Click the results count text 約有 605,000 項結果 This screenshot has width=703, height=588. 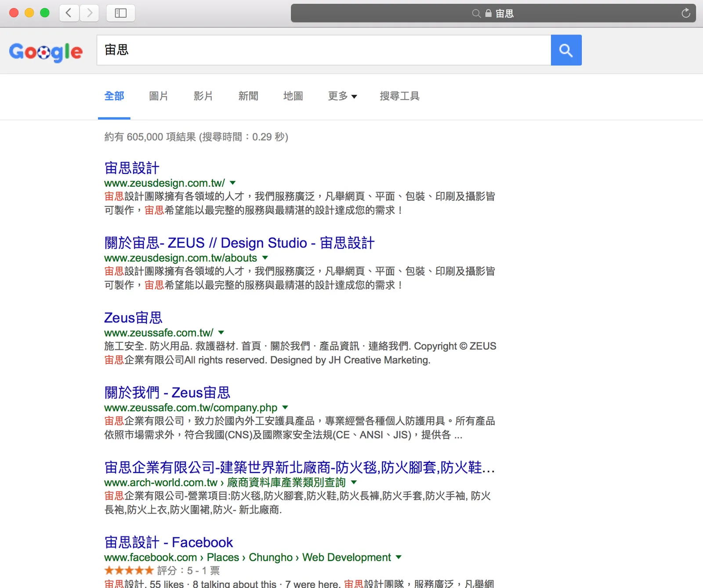(x=150, y=137)
